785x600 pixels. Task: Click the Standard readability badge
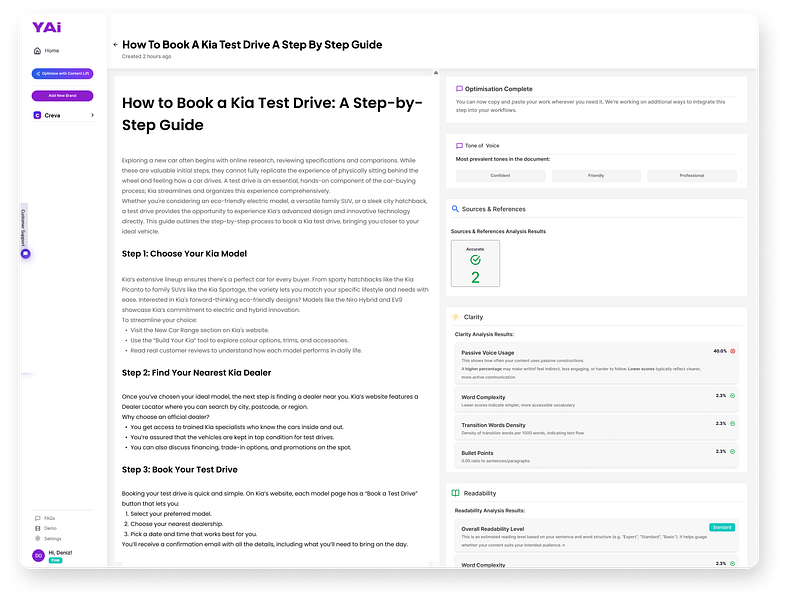722,527
